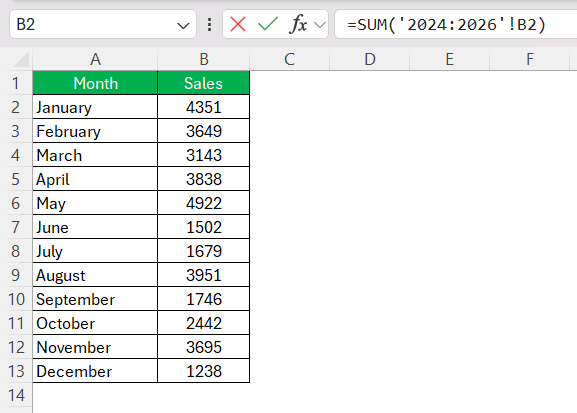Click sales value 1679
The height and width of the screenshot is (413, 577).
(203, 251)
